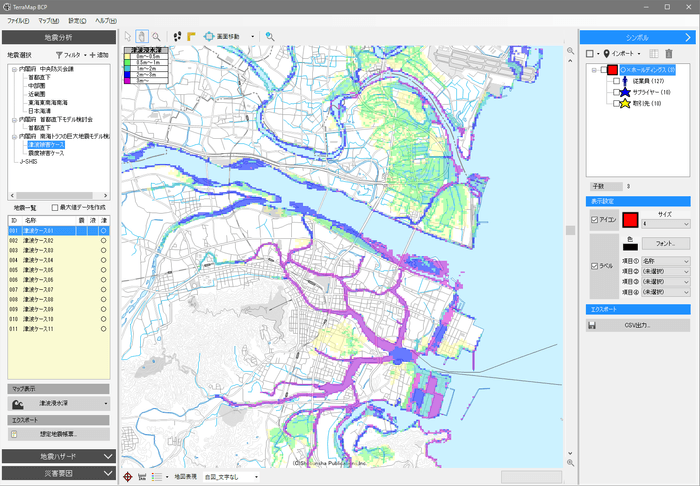The width and height of the screenshot is (700, 486).
Task: Activate the hand pan tool
Action: [141, 36]
